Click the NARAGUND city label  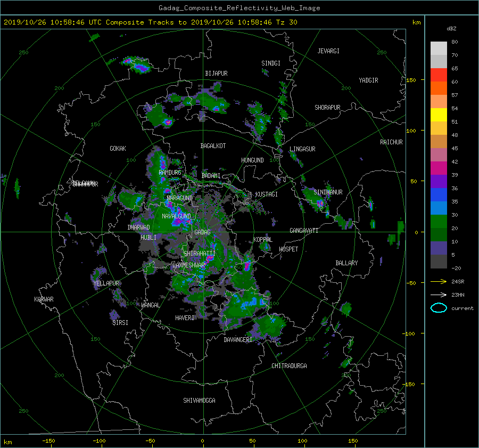180,198
